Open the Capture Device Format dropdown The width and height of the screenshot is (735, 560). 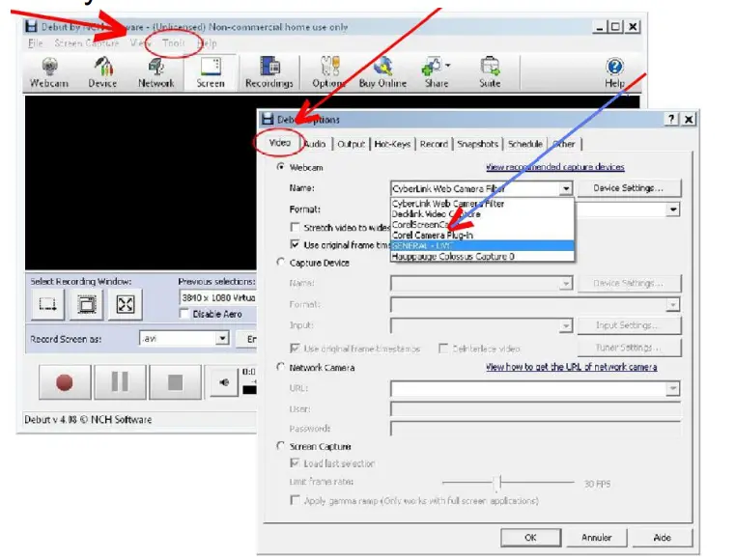pyautogui.click(x=673, y=304)
